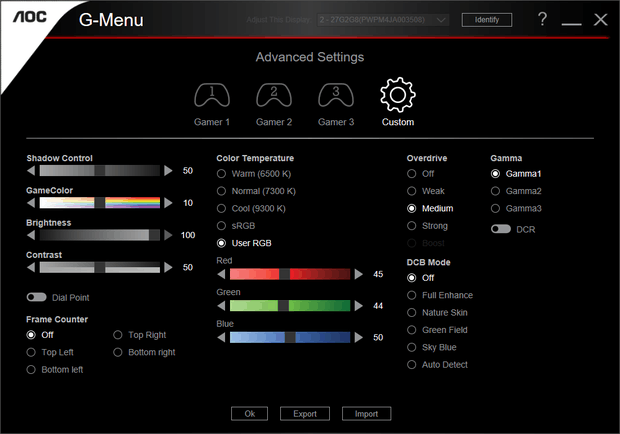Click the GameColor rainbow slider
The height and width of the screenshot is (434, 620).
click(100, 203)
